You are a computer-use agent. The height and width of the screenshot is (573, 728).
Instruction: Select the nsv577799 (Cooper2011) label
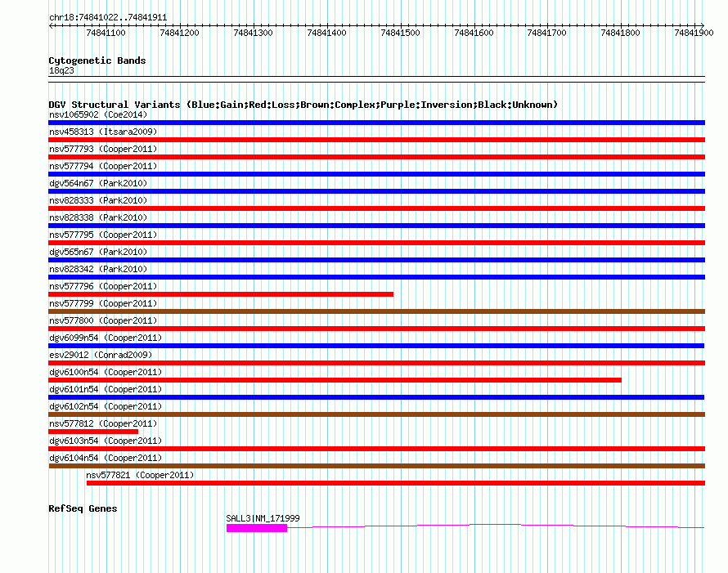pyautogui.click(x=103, y=303)
